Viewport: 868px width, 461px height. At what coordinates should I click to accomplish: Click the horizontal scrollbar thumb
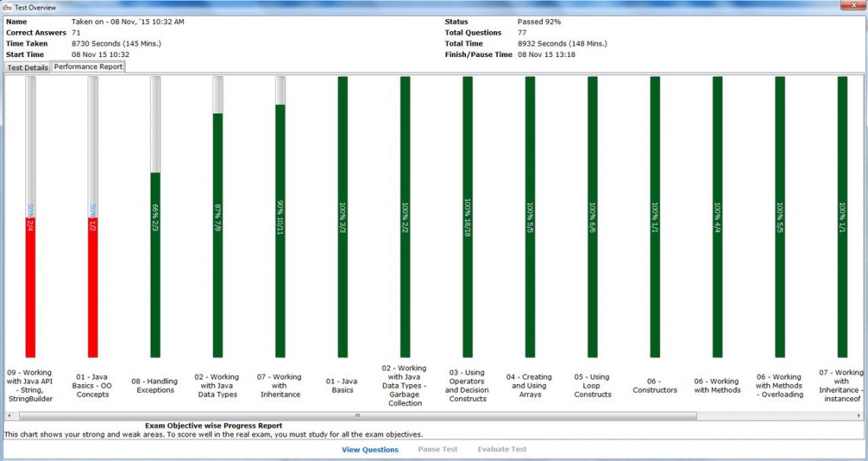click(356, 415)
